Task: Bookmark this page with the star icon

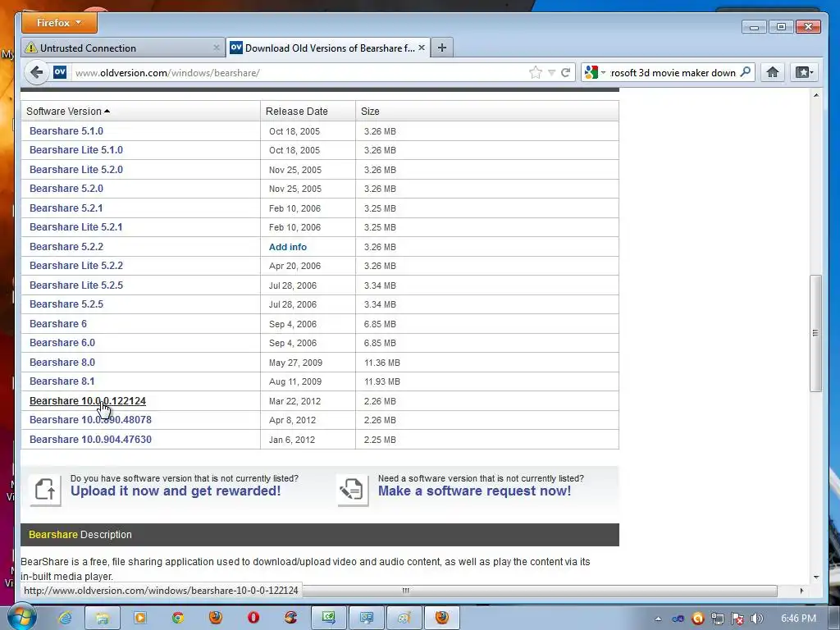Action: 535,72
